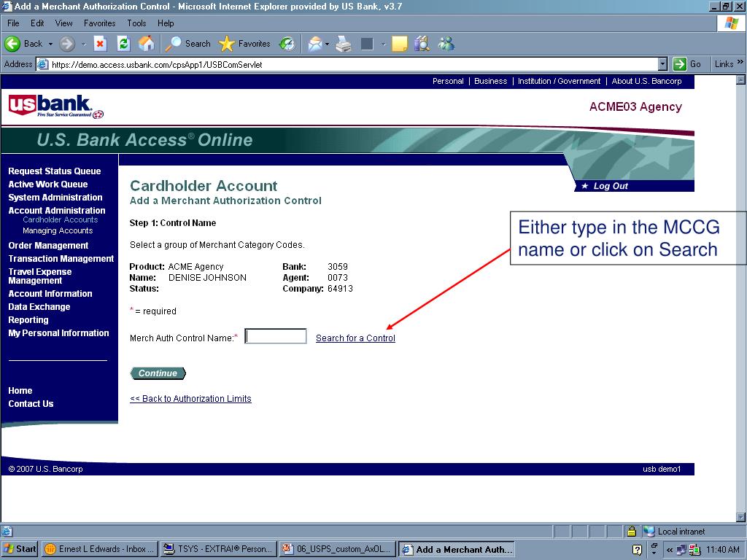Image resolution: width=747 pixels, height=560 pixels.
Task: Expand the Forward button history dropdown arrow
Action: click(83, 44)
